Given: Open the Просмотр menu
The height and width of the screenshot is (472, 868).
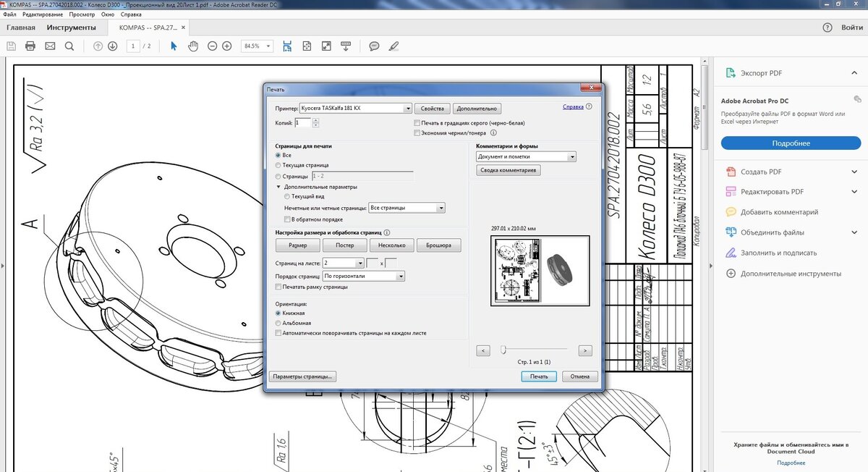Looking at the screenshot, I should click(82, 14).
